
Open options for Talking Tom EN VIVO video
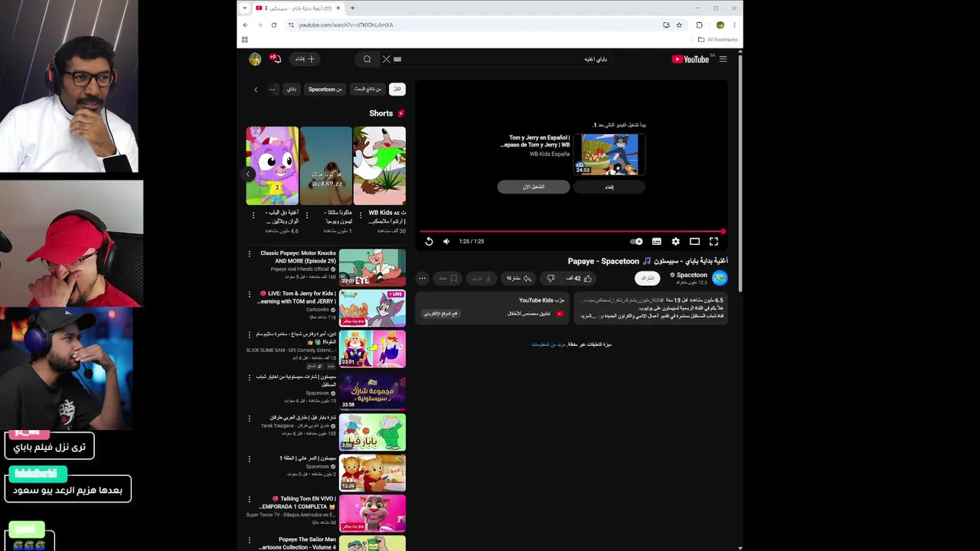(x=249, y=499)
